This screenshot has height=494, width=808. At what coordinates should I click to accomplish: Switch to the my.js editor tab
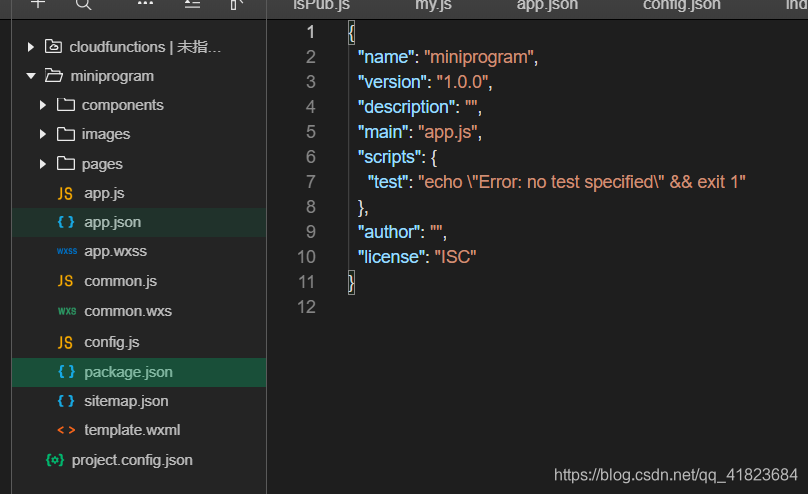[x=431, y=5]
